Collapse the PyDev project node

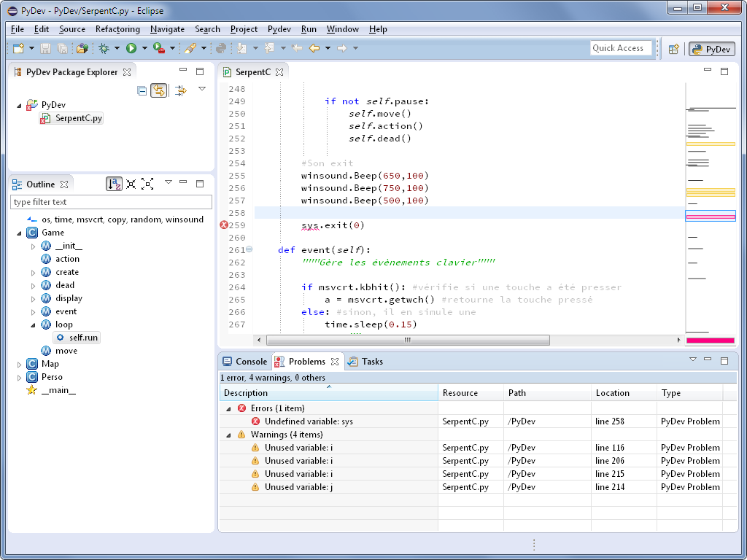tap(19, 105)
